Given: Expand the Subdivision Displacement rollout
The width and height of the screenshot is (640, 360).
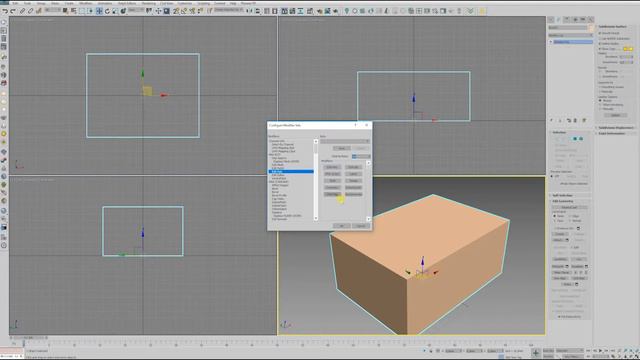Looking at the screenshot, I should 616,128.
